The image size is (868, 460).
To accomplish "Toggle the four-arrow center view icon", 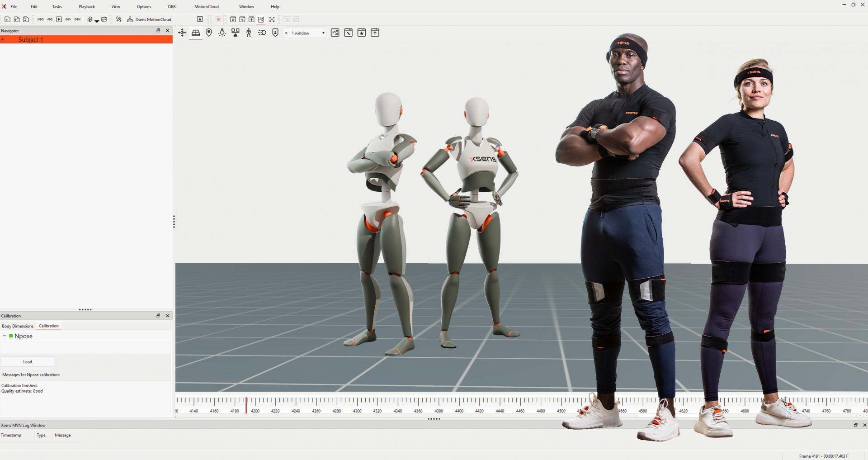I will click(182, 33).
